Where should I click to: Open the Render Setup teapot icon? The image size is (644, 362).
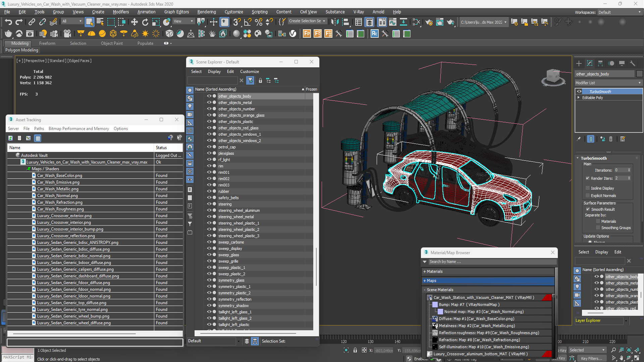click(x=429, y=22)
